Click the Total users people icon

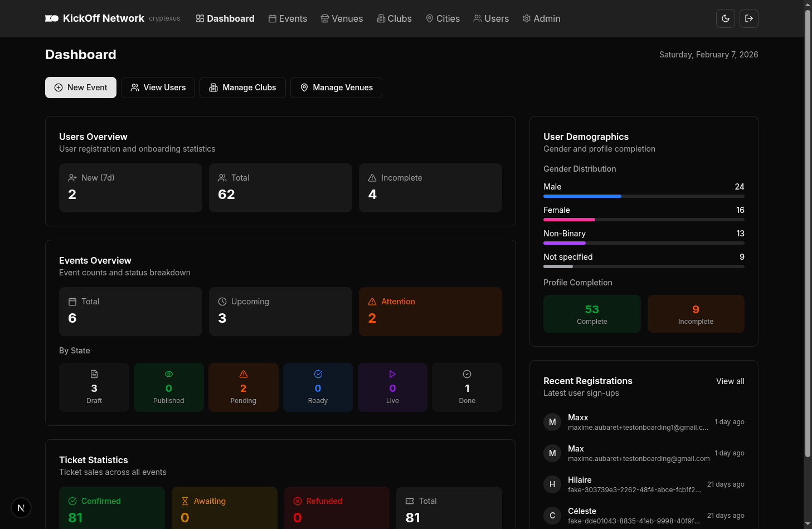[x=222, y=178]
